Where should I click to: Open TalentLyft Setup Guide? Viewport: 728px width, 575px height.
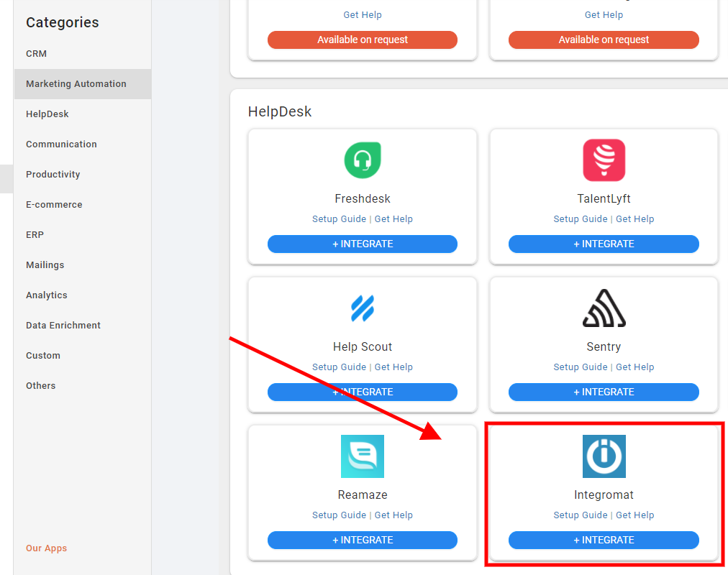click(x=581, y=219)
